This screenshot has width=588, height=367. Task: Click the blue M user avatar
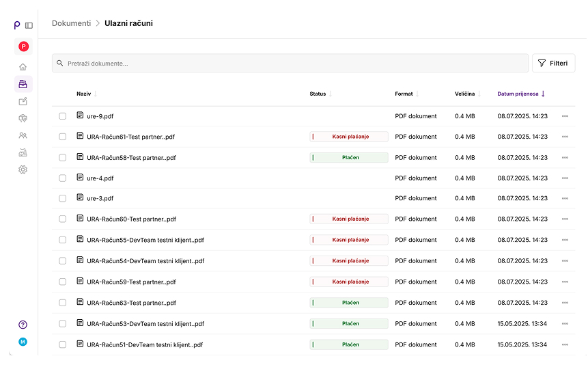23,342
